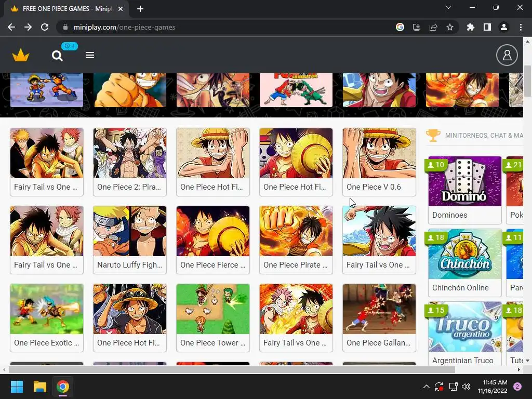Click the Chrome taskbar icon
The image size is (532, 399).
[x=63, y=387]
